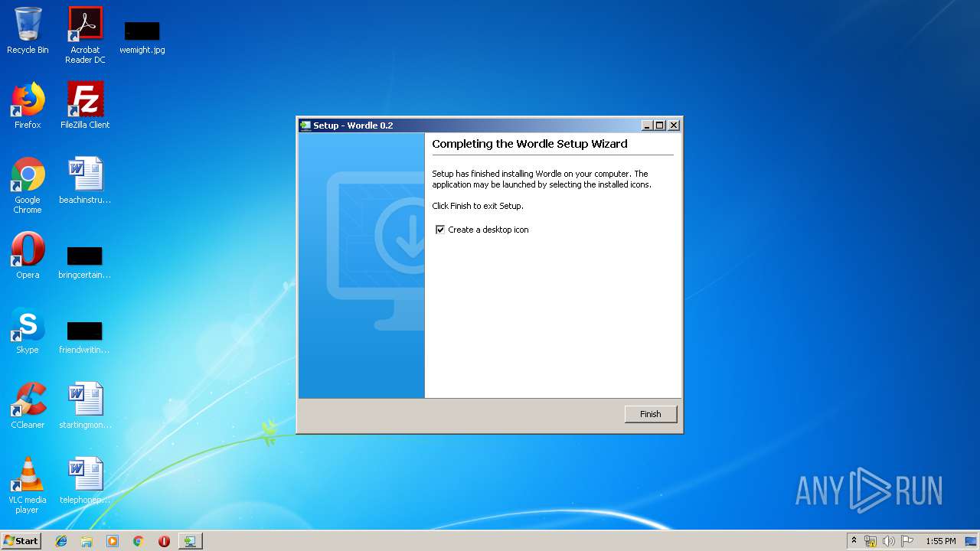
Task: Select the Google Chrome desktop shortcut
Action: click(x=28, y=186)
